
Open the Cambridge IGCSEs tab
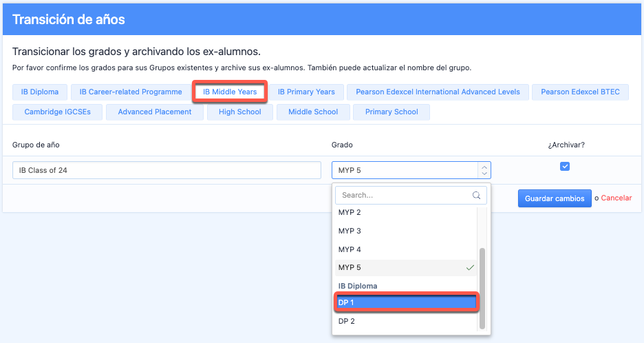pos(57,112)
